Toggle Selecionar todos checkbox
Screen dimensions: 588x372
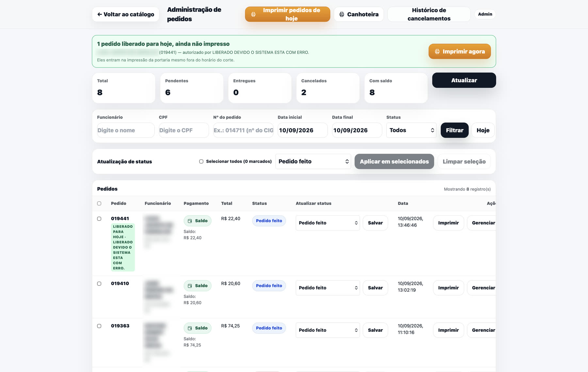[201, 161]
